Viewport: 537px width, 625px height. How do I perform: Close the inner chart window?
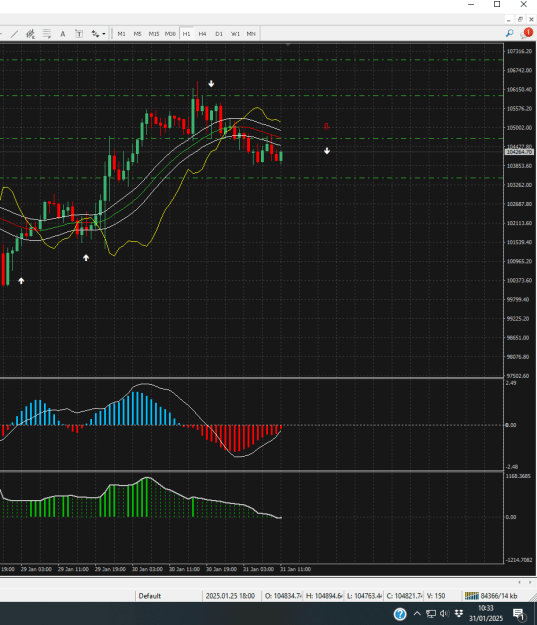(x=531, y=20)
